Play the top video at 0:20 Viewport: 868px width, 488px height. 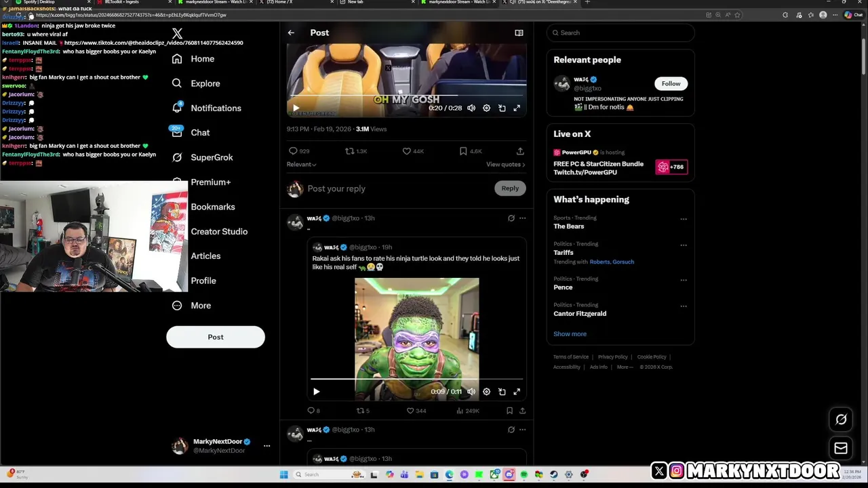pos(296,108)
